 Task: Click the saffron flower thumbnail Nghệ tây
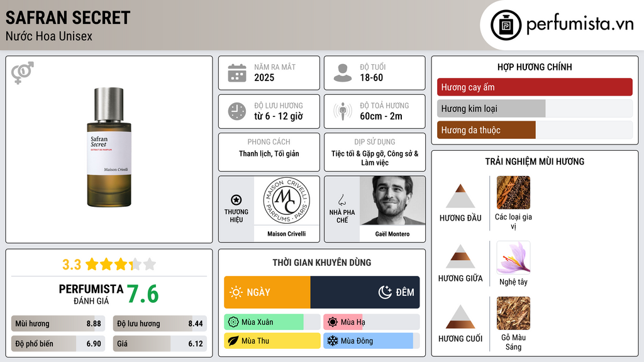coord(513,257)
